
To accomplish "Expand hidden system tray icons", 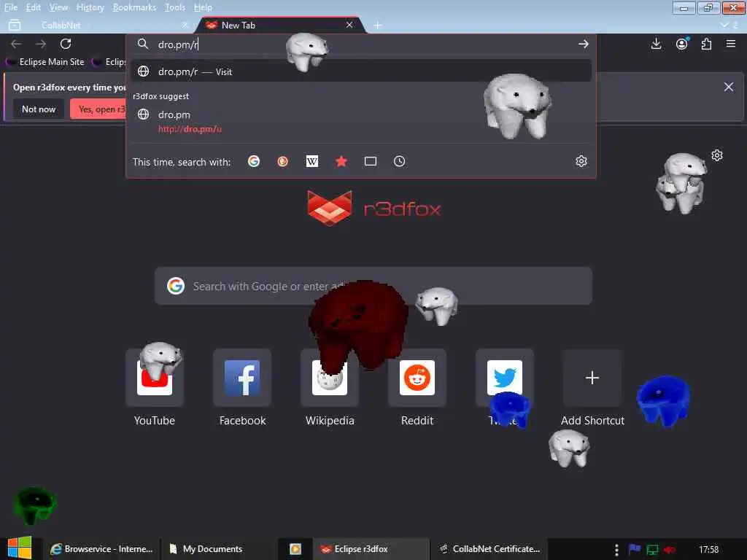I will click(x=616, y=550).
